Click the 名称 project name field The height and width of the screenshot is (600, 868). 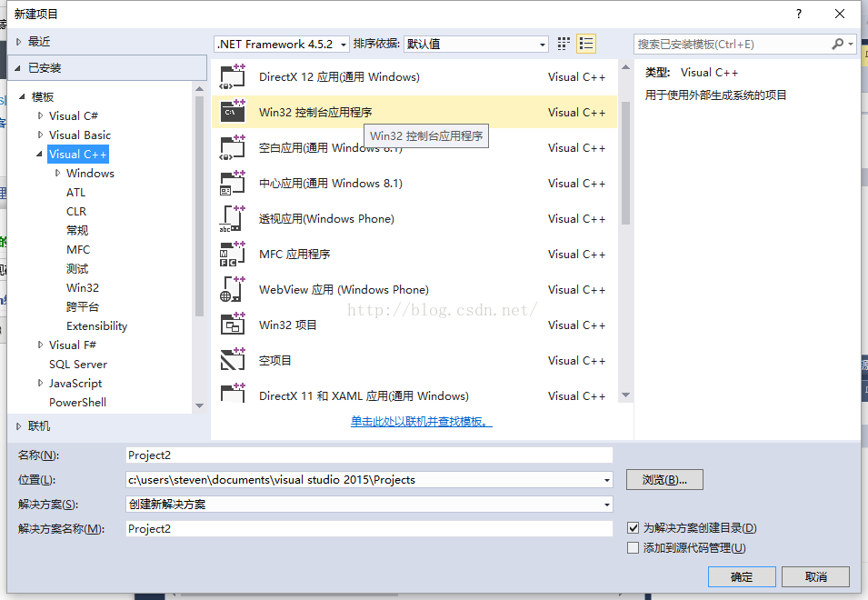(x=369, y=455)
